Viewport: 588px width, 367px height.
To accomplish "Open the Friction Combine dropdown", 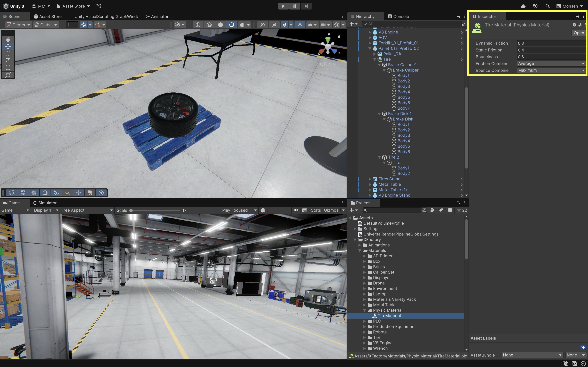I will pos(551,64).
